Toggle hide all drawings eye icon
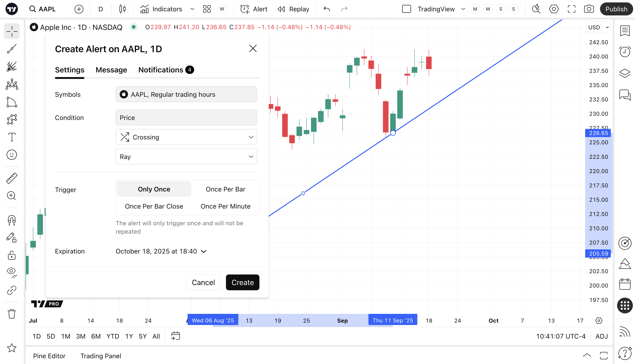635x364 pixels. [x=12, y=272]
